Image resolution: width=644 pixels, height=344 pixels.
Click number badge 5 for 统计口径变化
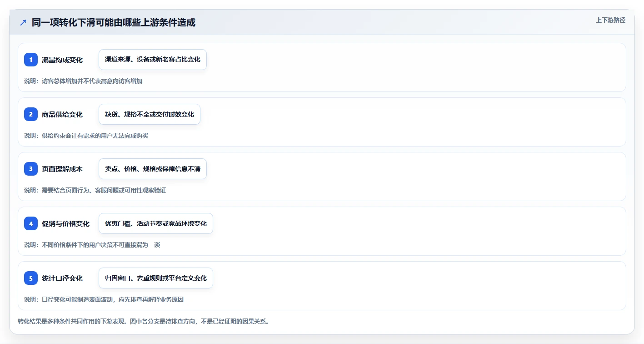click(31, 278)
